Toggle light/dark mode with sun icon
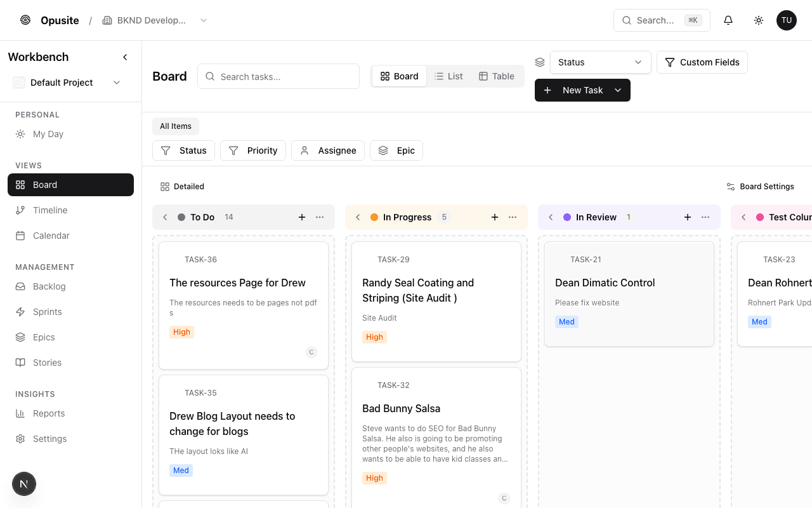The width and height of the screenshot is (812, 508). [x=758, y=20]
